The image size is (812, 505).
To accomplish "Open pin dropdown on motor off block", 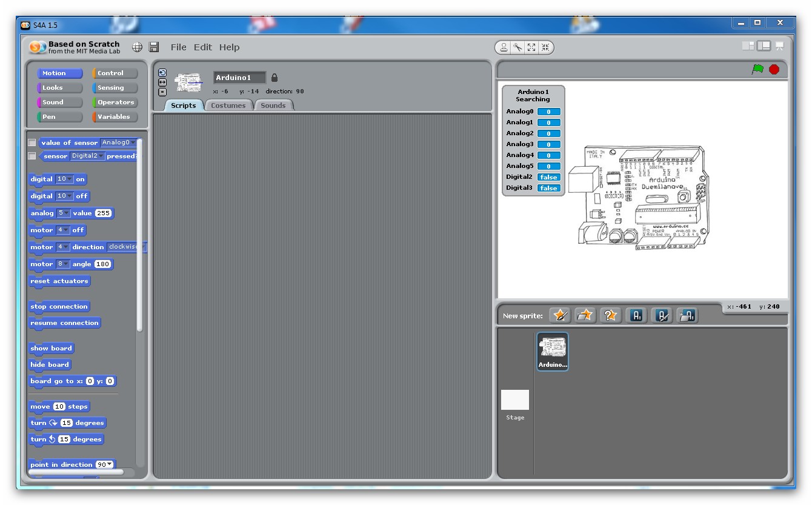I will pos(63,230).
